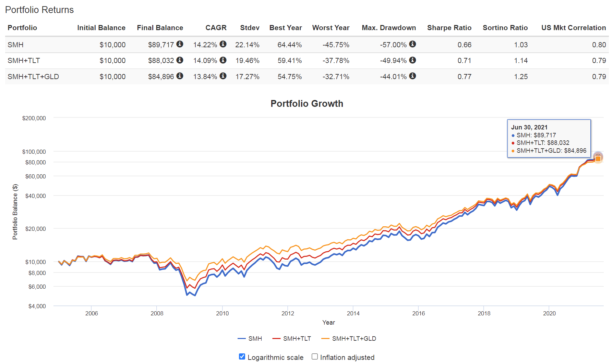The height and width of the screenshot is (364, 613).
Task: Click the Best Year column header
Action: (286, 28)
